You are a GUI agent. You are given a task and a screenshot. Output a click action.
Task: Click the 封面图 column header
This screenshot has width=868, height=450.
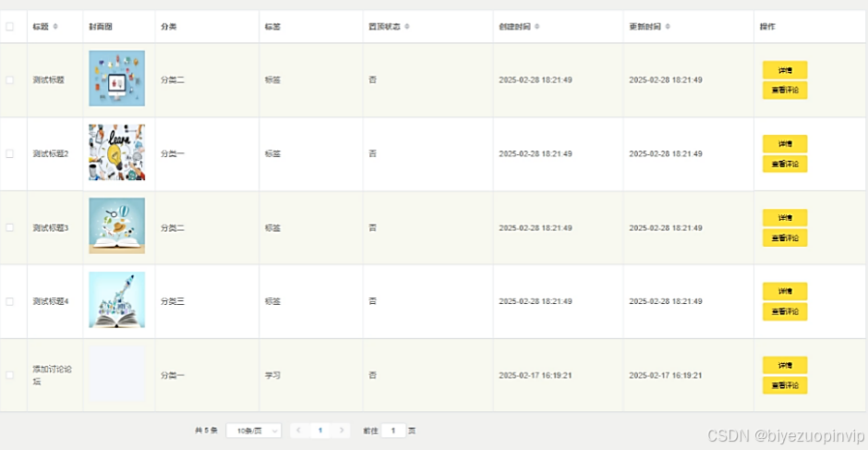[x=101, y=27]
